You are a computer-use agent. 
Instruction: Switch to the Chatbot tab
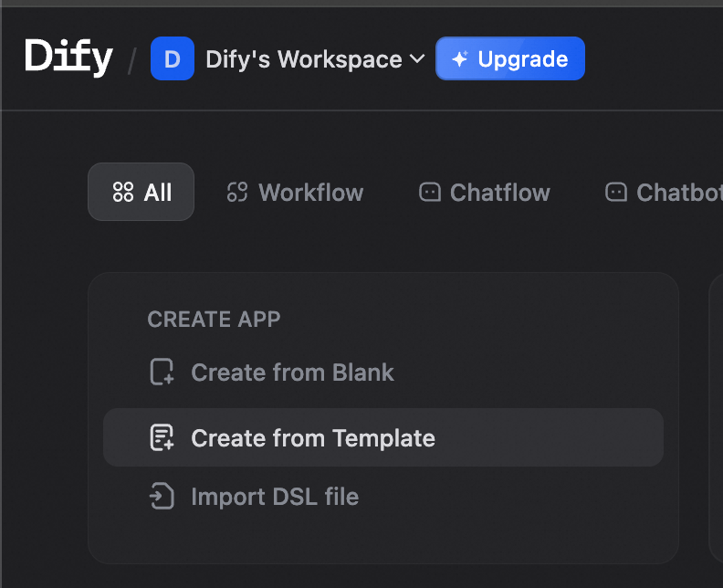pos(664,192)
